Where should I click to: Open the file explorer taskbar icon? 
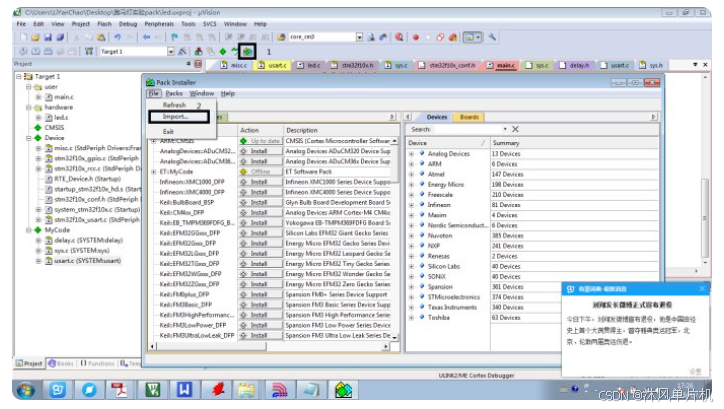(247, 391)
